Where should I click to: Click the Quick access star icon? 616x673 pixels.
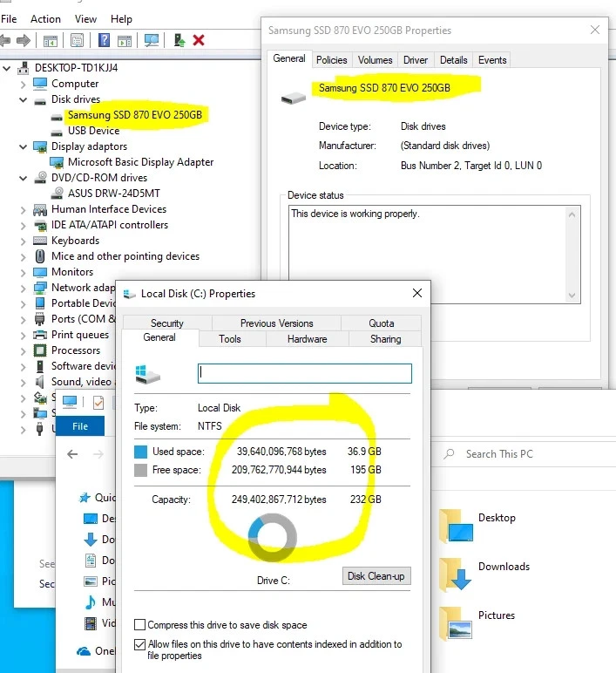pyautogui.click(x=85, y=498)
